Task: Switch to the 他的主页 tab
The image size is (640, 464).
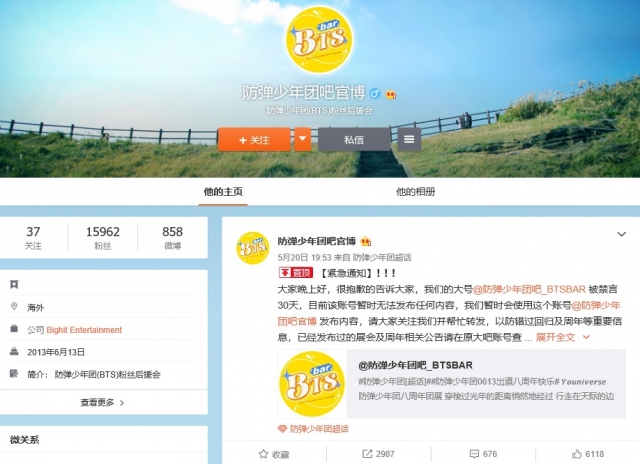Action: point(223,192)
